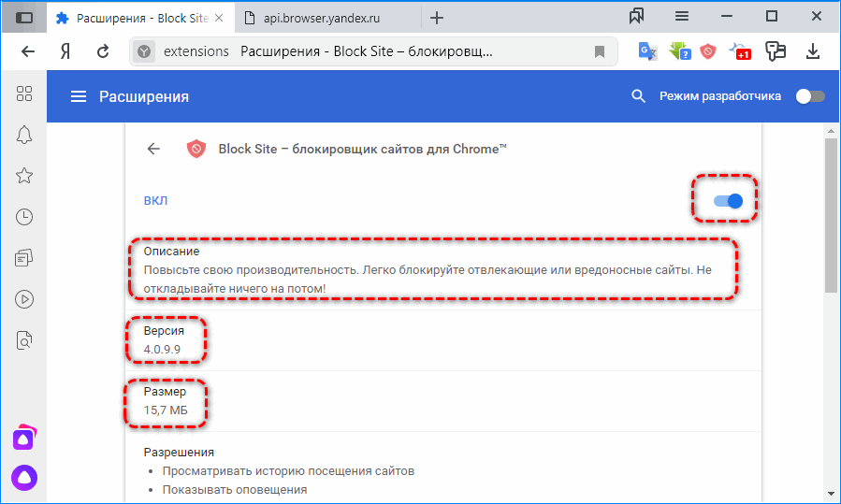The height and width of the screenshot is (504, 841).
Task: Open the extension icon with +1 badge
Action: [x=740, y=51]
